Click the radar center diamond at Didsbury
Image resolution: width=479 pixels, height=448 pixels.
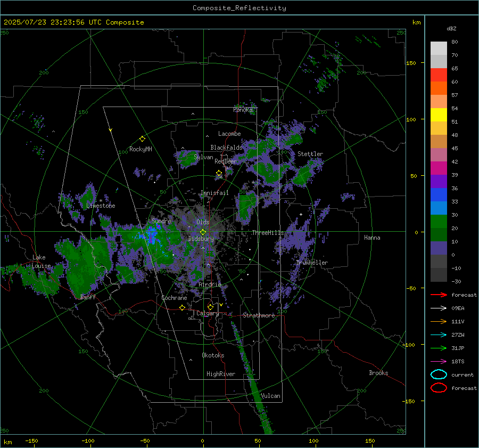203,232
